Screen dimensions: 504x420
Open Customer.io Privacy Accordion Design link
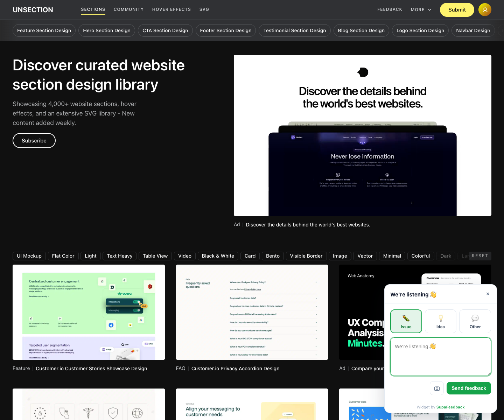(x=235, y=369)
